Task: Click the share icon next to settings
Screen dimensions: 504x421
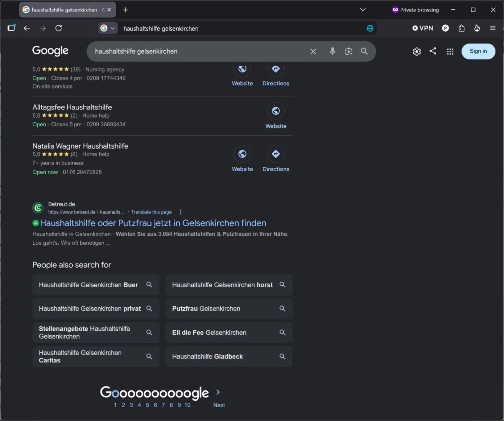Action: pos(433,51)
